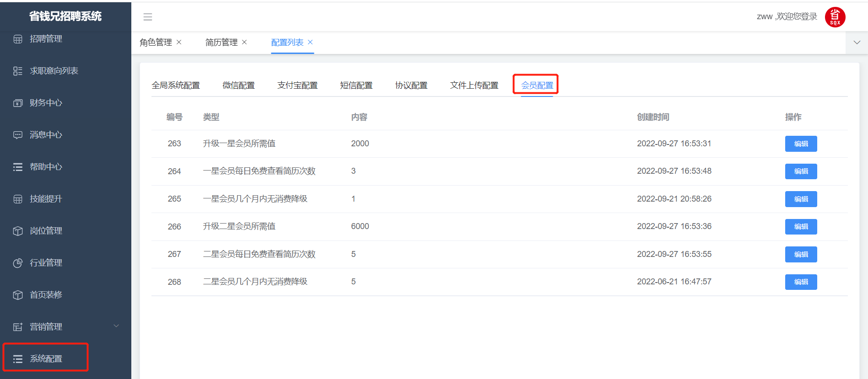868x379 pixels.
Task: Switch to the 微信配置 tab
Action: (238, 85)
